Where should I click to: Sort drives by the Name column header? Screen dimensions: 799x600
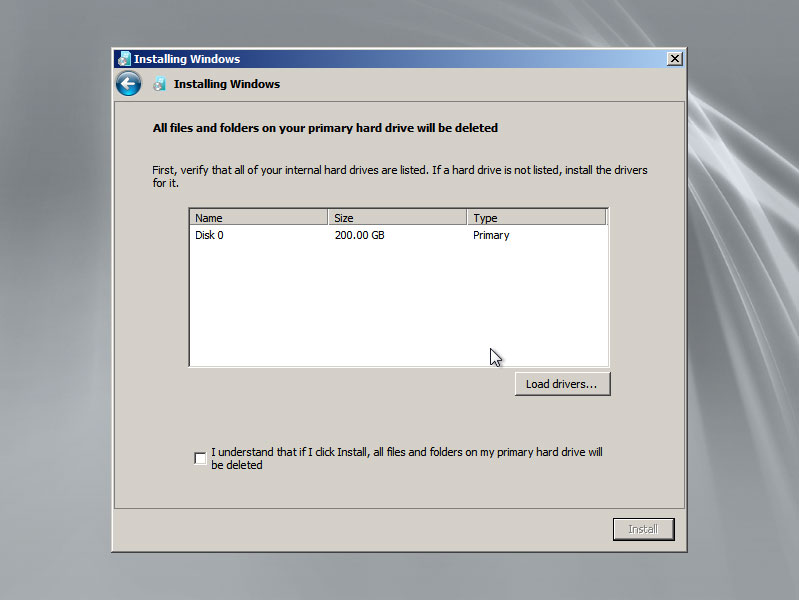tap(259, 218)
